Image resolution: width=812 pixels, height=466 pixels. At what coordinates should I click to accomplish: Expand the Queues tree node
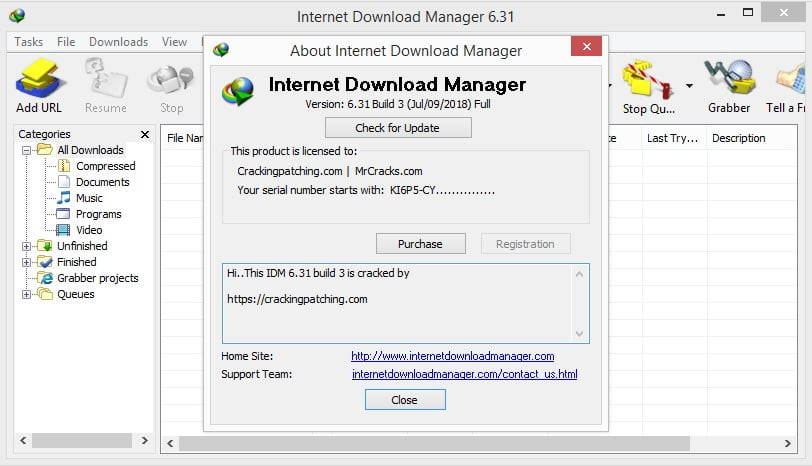click(26, 295)
